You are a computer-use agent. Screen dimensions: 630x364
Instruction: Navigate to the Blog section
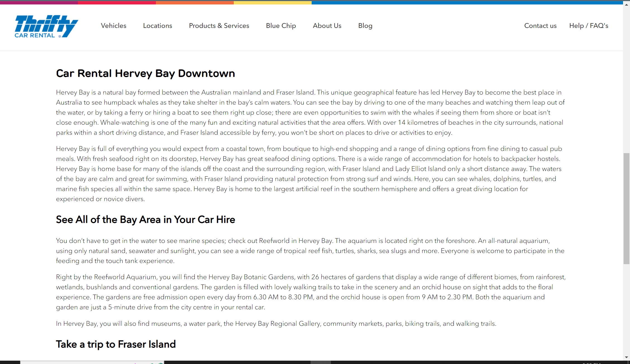click(365, 26)
